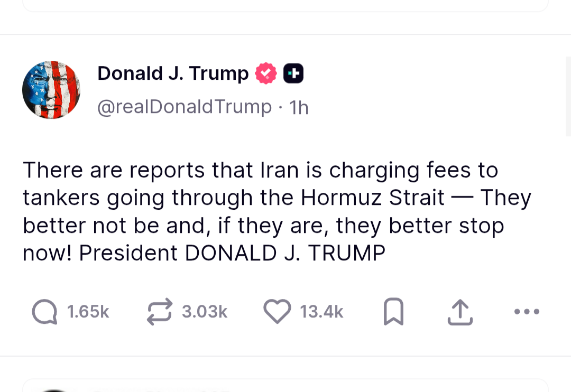This screenshot has height=392, width=571.
Task: Click the scrollbar on the right edge
Action: 568,95
